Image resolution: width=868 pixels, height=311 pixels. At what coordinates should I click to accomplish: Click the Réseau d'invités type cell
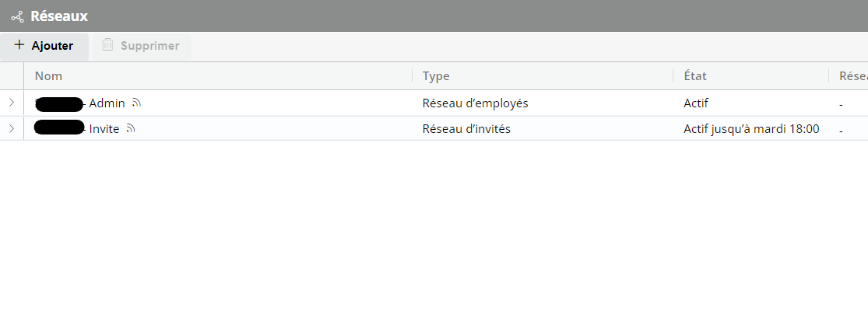point(466,128)
